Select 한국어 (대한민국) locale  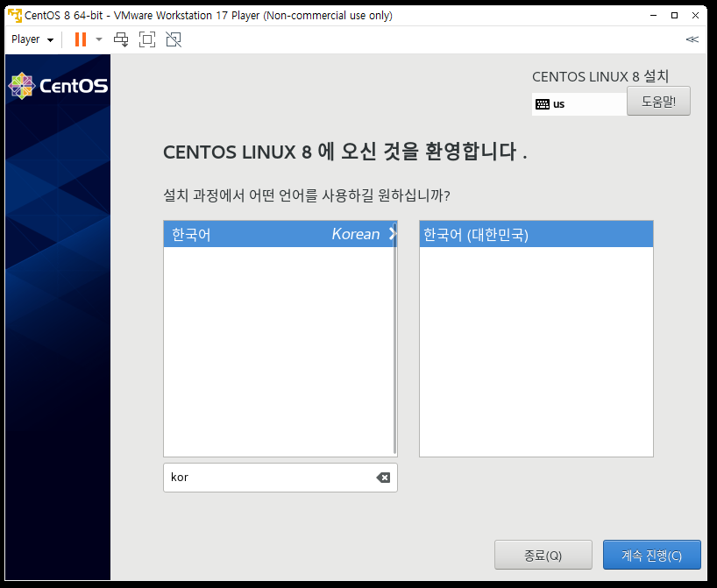pyautogui.click(x=536, y=234)
